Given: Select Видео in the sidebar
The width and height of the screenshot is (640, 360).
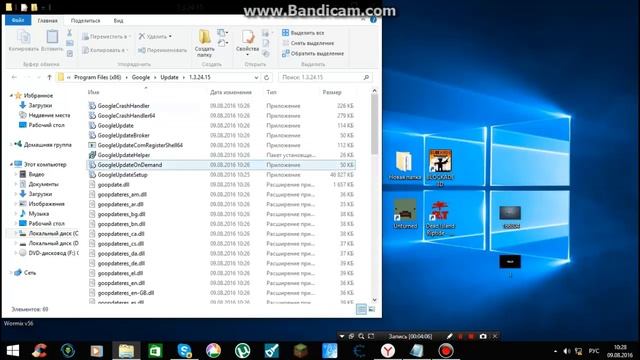Looking at the screenshot, I should pos(32,174).
